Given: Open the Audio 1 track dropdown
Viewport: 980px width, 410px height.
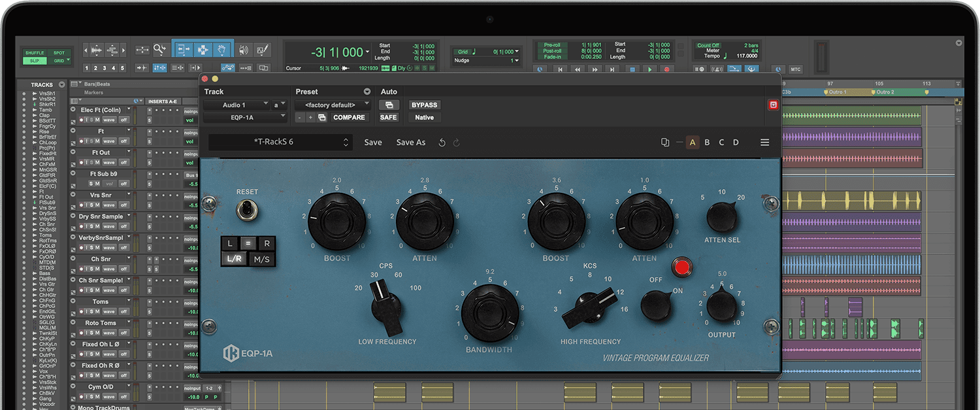Looking at the screenshot, I should coord(240,105).
